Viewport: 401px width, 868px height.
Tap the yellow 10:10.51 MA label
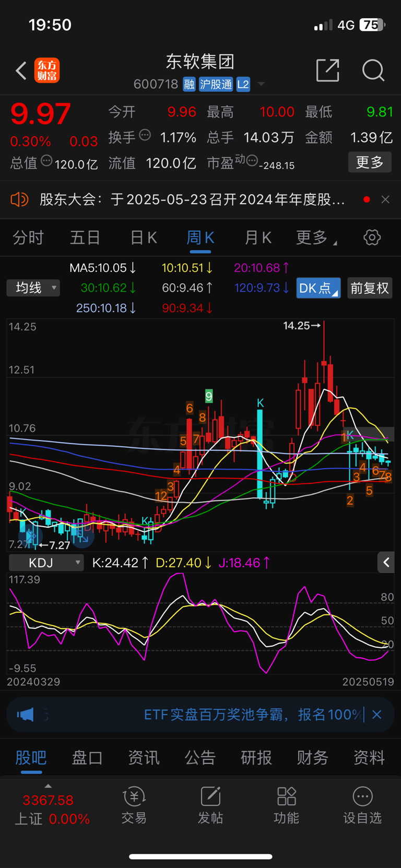tap(187, 268)
